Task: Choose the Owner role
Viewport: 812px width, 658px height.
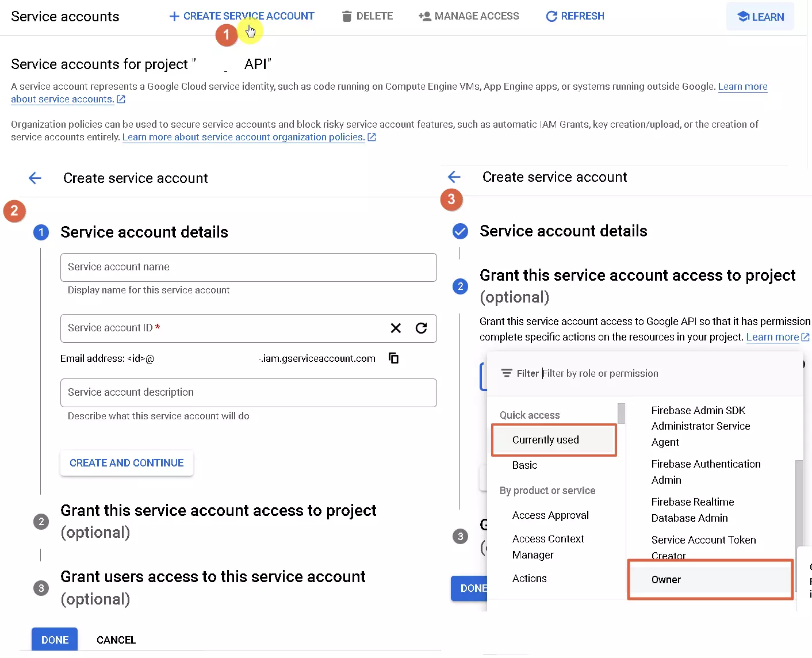Action: (x=667, y=579)
